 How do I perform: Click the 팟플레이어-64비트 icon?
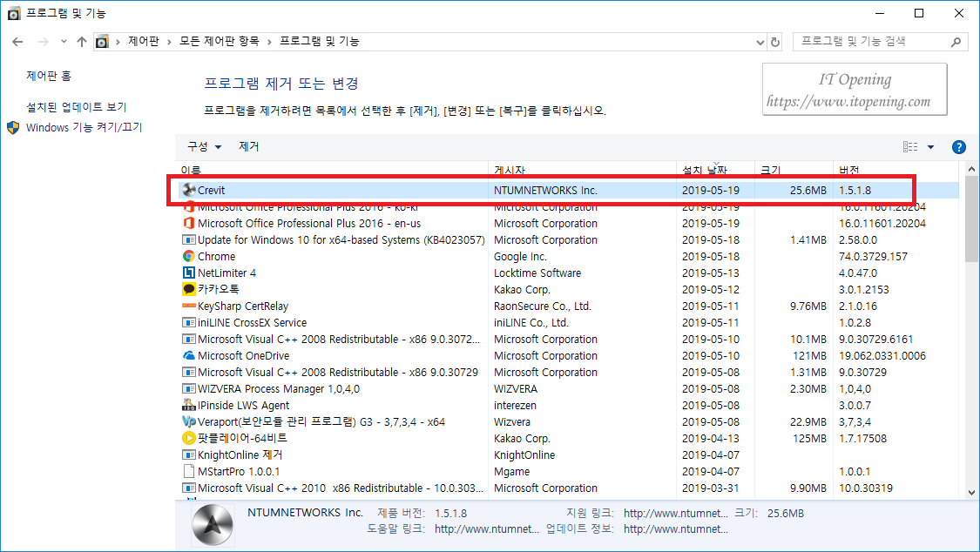pyautogui.click(x=189, y=438)
